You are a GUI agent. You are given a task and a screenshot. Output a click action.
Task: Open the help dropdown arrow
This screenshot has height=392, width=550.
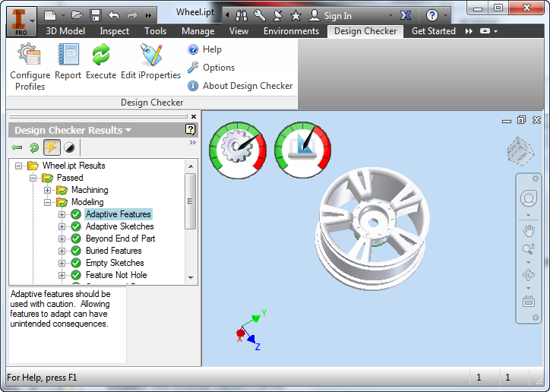[445, 15]
